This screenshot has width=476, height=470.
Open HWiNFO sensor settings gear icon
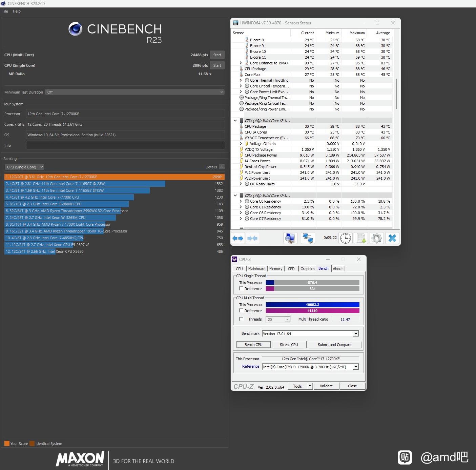(377, 238)
